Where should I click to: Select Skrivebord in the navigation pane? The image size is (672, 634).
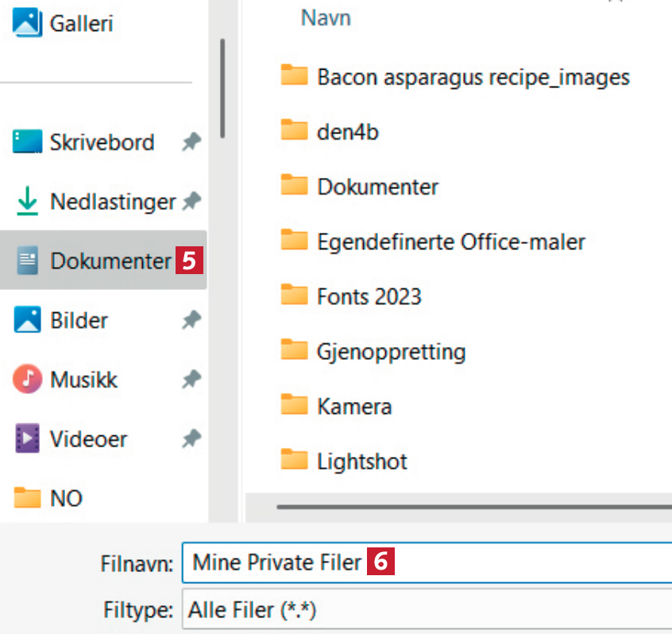coord(102,142)
